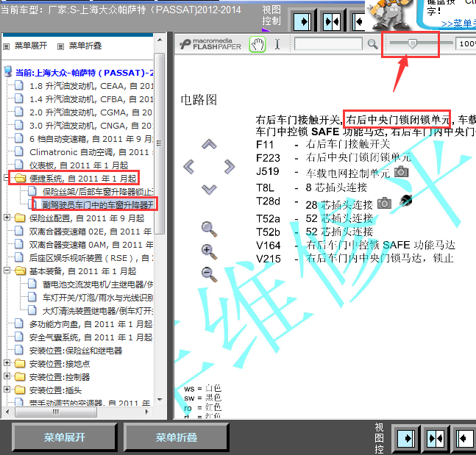Expand the 安装位置:接地点 folder
Viewport: 476px width, 455px height.
[x=7, y=363]
